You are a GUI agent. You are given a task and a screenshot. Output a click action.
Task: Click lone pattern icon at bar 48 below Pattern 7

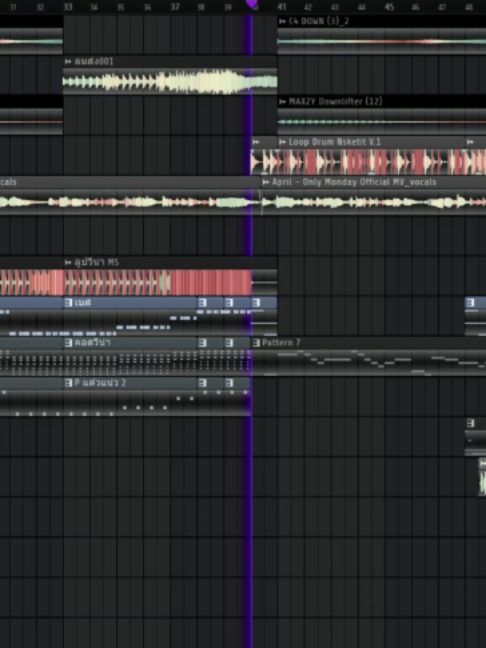tap(470, 423)
